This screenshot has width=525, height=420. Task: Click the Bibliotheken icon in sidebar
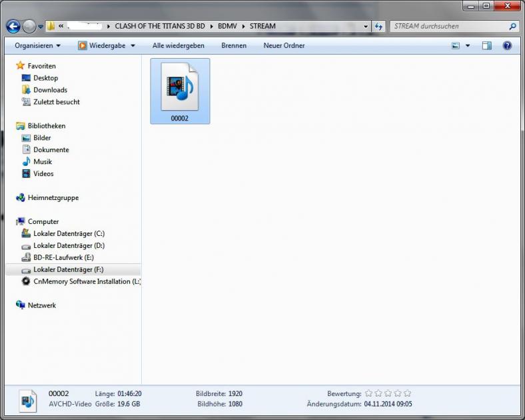pos(21,126)
